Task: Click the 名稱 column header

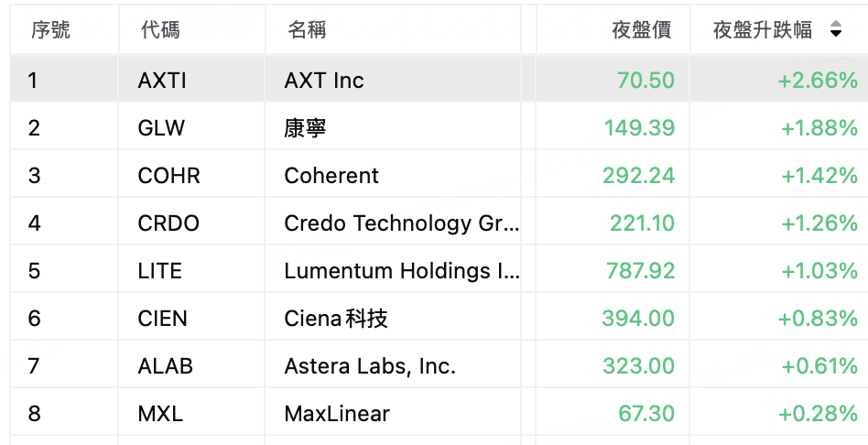Action: click(307, 30)
